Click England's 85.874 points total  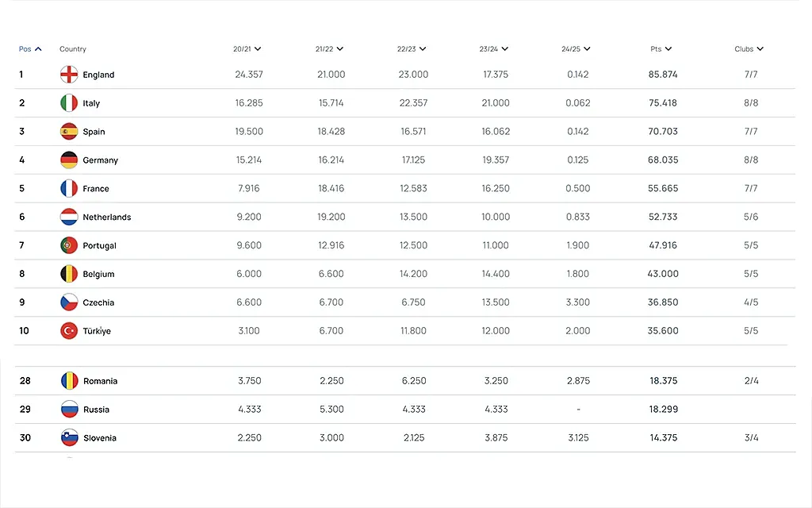pos(664,75)
